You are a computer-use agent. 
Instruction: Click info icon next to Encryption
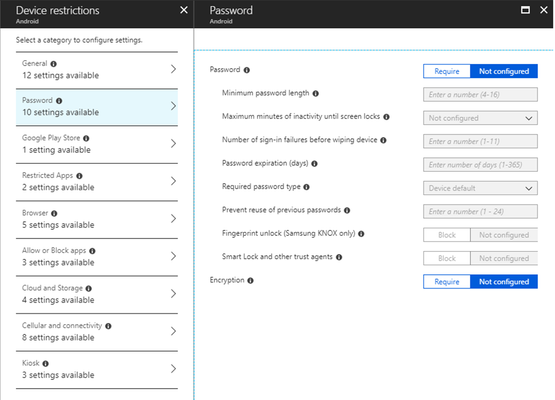(250, 280)
